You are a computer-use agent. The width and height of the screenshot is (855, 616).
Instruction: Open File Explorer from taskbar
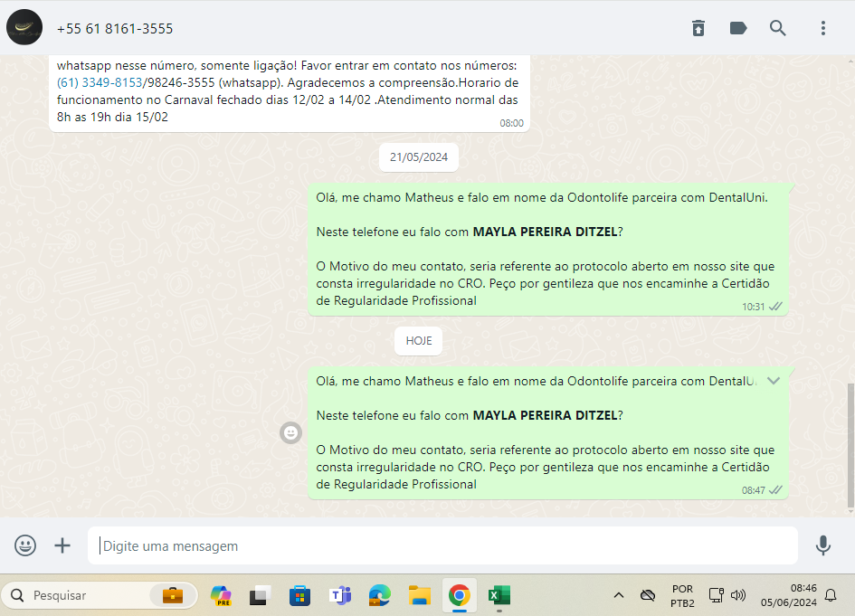pyautogui.click(x=419, y=595)
